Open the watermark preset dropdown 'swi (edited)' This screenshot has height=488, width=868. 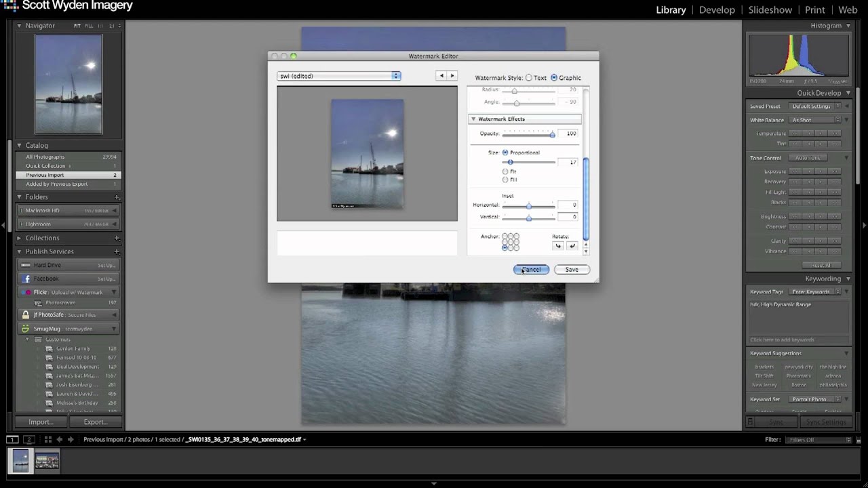tap(339, 76)
